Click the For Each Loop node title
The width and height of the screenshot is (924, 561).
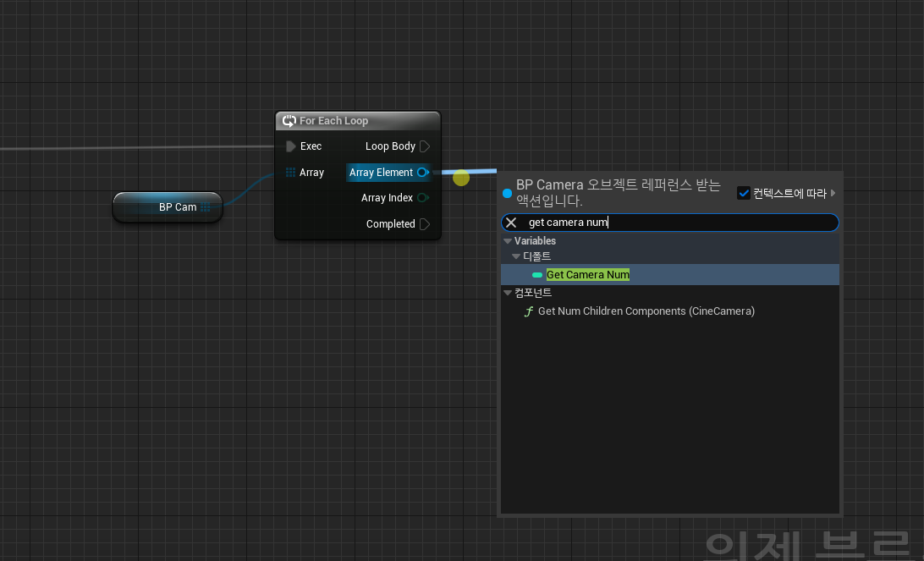[333, 121]
